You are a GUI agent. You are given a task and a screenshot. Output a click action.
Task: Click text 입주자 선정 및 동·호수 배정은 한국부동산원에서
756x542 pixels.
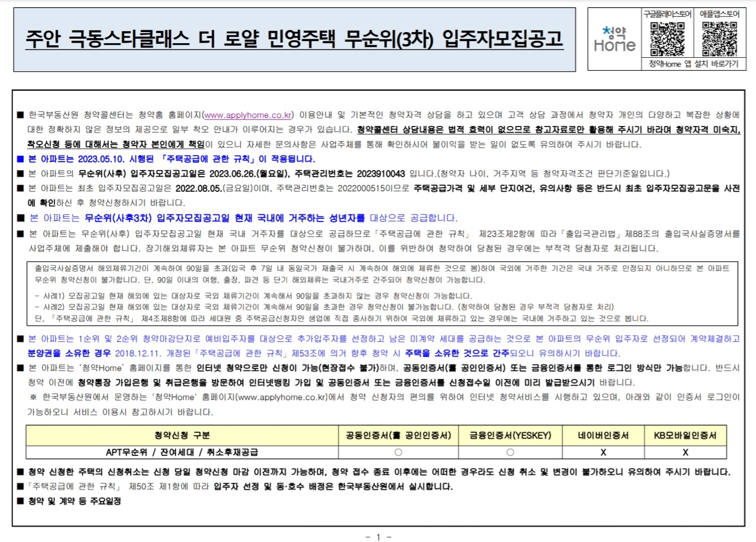click(x=308, y=486)
